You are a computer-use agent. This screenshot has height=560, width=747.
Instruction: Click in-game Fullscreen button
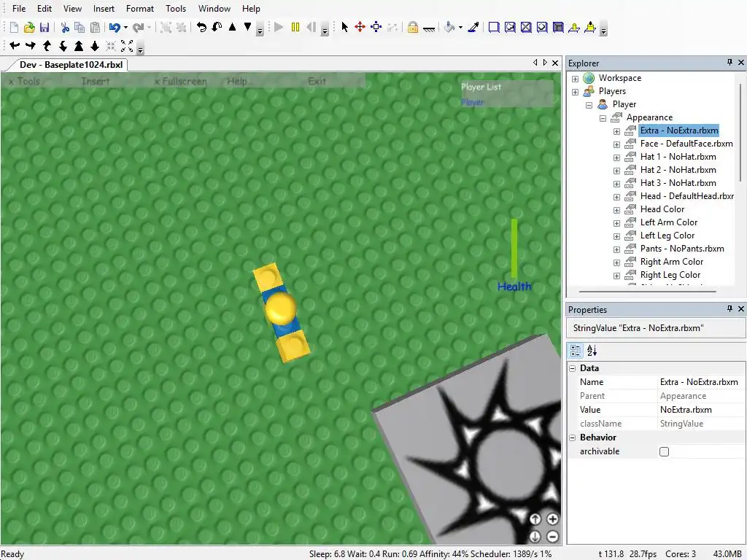pyautogui.click(x=181, y=82)
